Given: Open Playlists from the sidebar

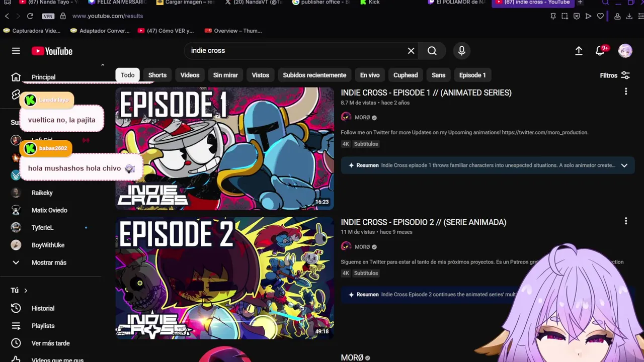Looking at the screenshot, I should (43, 326).
